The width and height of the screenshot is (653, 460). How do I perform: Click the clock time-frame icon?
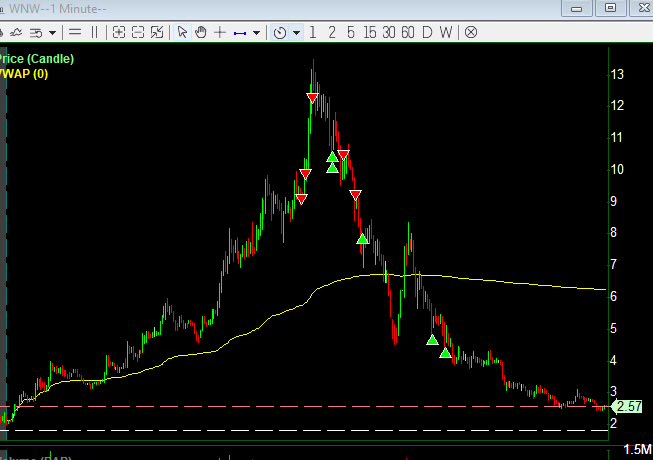280,32
